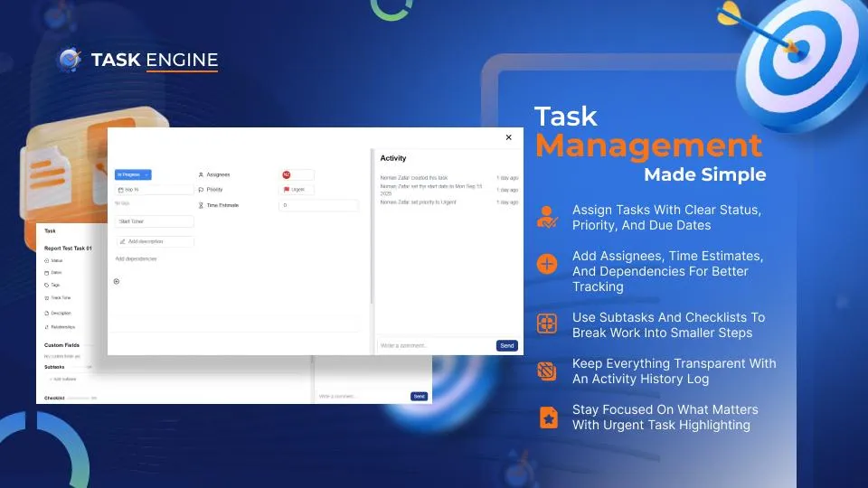Screen dimensions: 868x488
Task: Click the Sep 15 date field
Action: tap(154, 190)
